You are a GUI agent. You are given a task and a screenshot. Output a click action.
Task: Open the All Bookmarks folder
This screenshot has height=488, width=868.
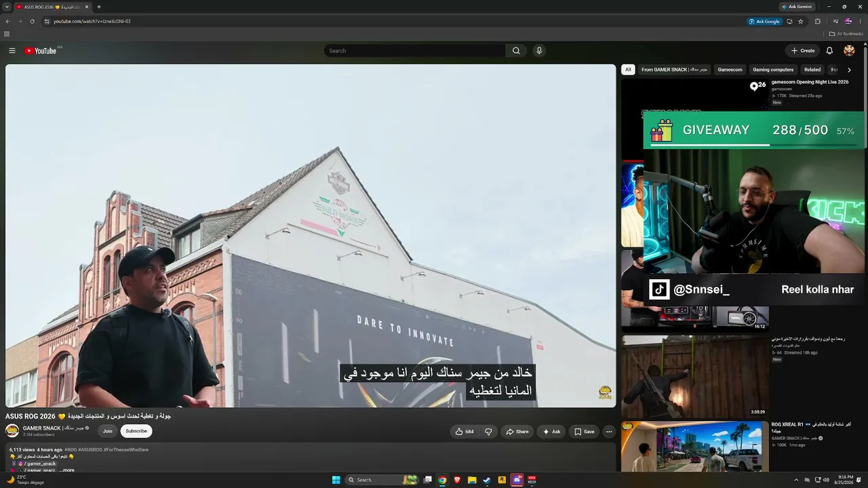pyautogui.click(x=846, y=34)
